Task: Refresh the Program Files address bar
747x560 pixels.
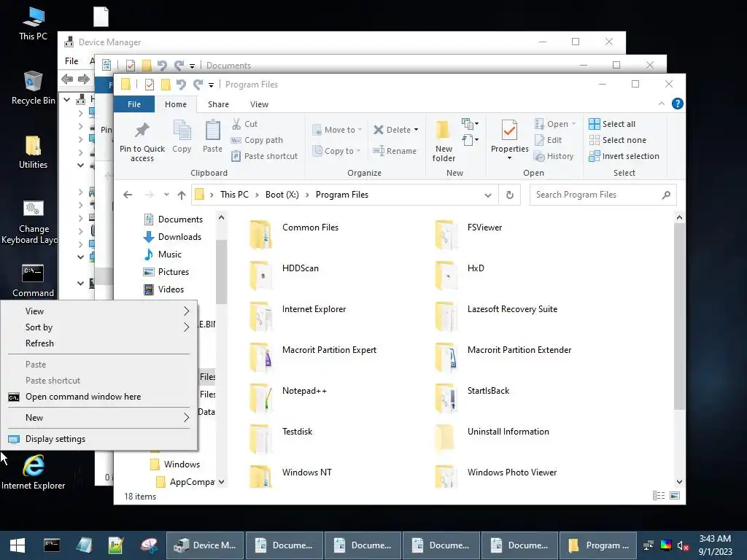Action: pyautogui.click(x=510, y=195)
